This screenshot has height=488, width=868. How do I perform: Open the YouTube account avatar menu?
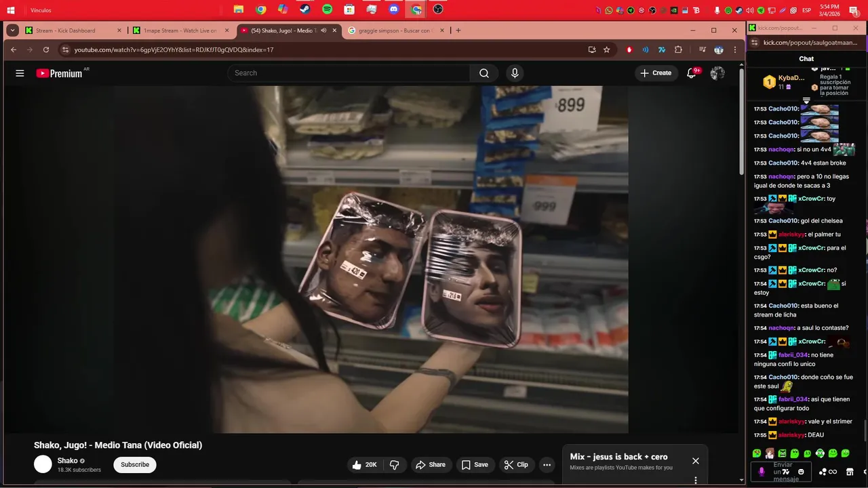click(717, 73)
